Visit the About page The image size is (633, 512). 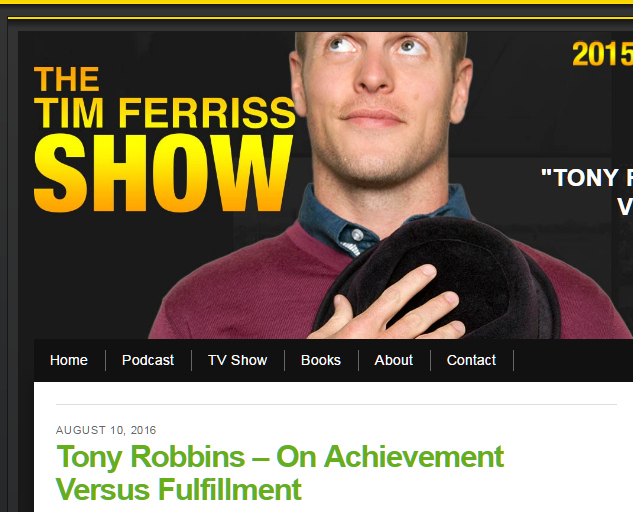[394, 360]
